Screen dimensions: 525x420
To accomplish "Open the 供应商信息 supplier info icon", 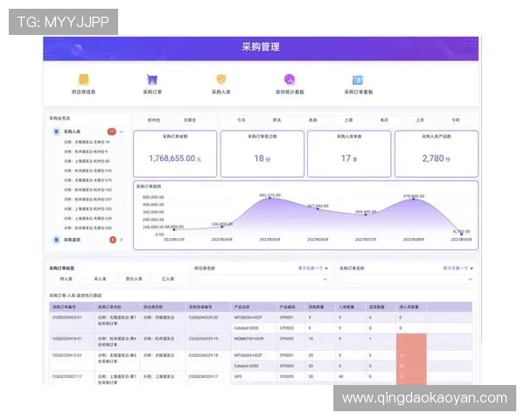I will 83,80.
